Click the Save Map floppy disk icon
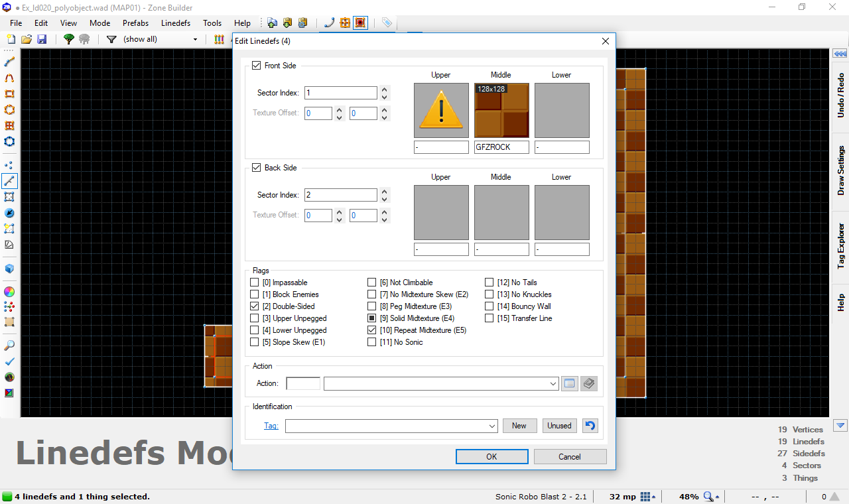849x504 pixels. (41, 40)
